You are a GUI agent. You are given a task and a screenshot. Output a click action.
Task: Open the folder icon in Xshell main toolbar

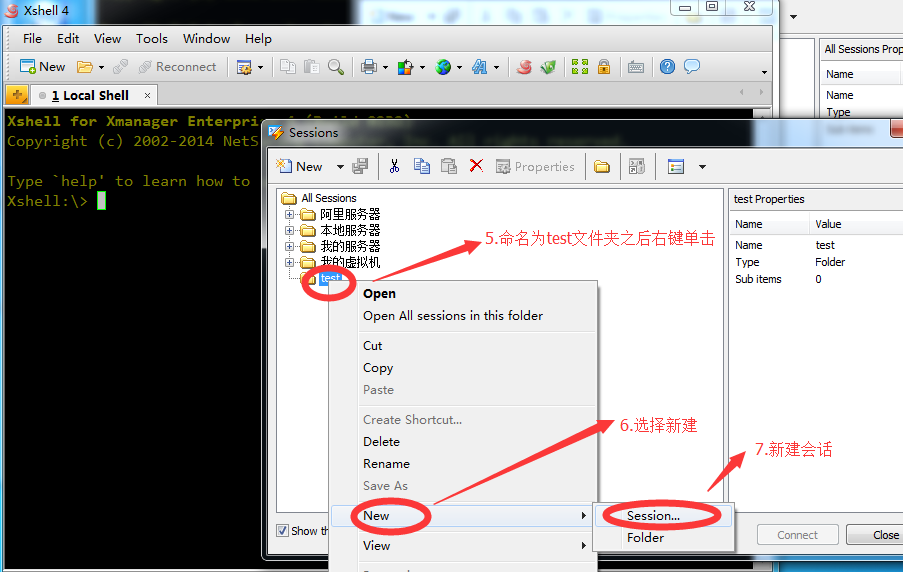point(85,67)
